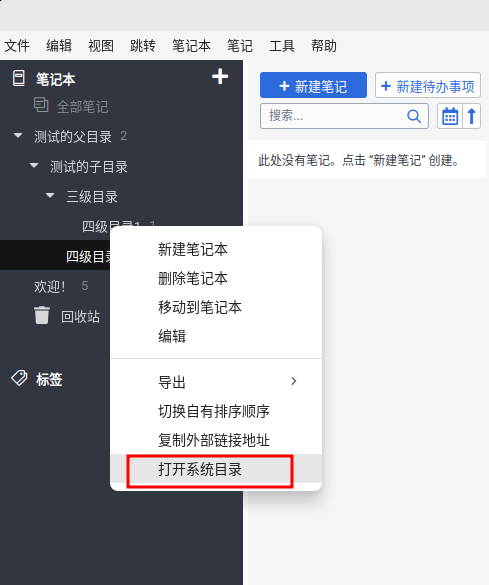Click the notebook icon beside 笔记本 header
The image size is (489, 585).
coord(19,78)
